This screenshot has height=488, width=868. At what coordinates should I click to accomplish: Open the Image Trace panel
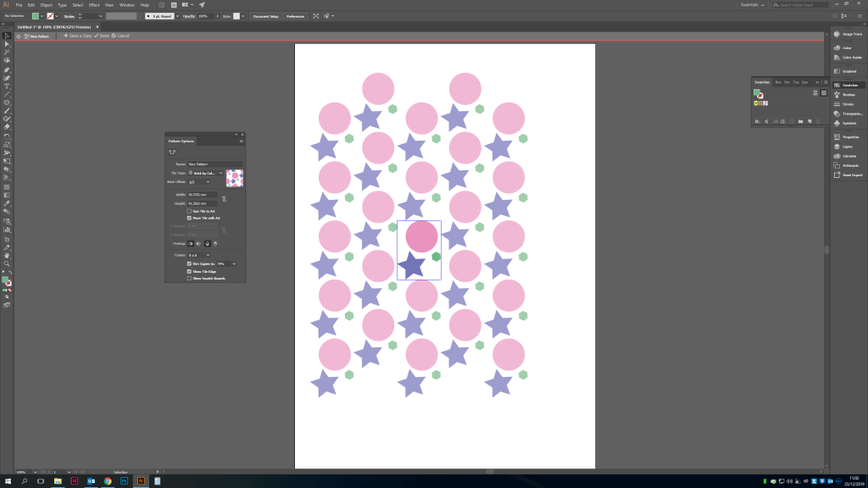point(847,34)
